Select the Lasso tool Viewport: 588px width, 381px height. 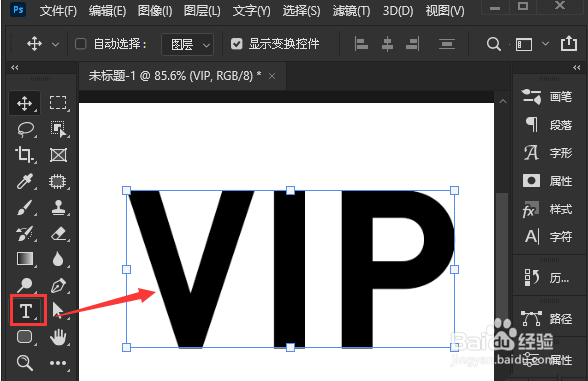26,129
